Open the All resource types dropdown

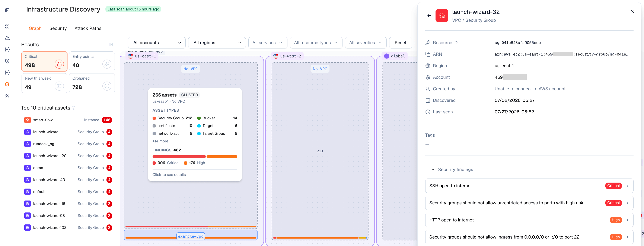pyautogui.click(x=316, y=43)
